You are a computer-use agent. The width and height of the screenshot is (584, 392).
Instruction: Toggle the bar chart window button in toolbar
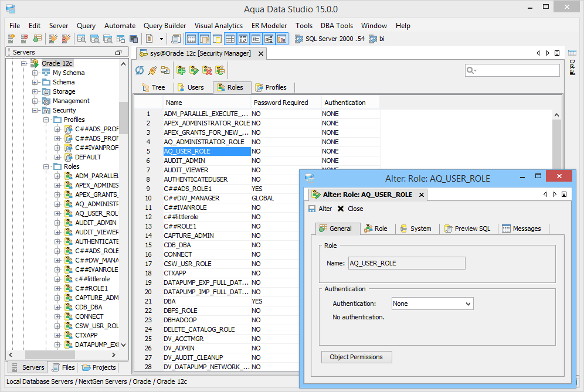[x=281, y=39]
